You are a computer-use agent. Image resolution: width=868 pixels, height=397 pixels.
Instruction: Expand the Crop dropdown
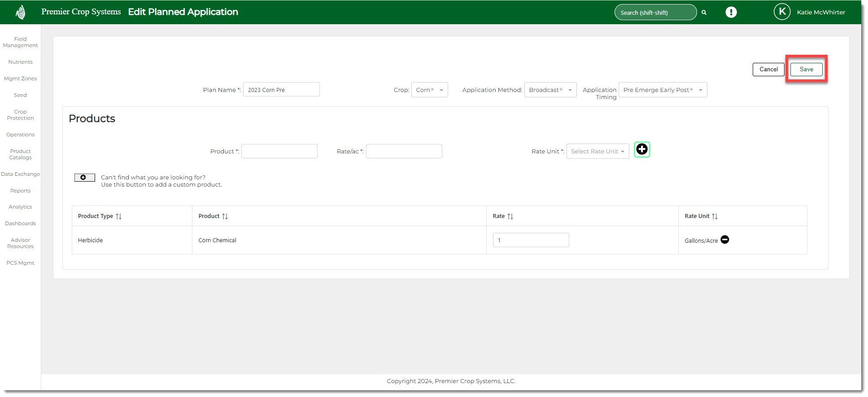coord(441,90)
